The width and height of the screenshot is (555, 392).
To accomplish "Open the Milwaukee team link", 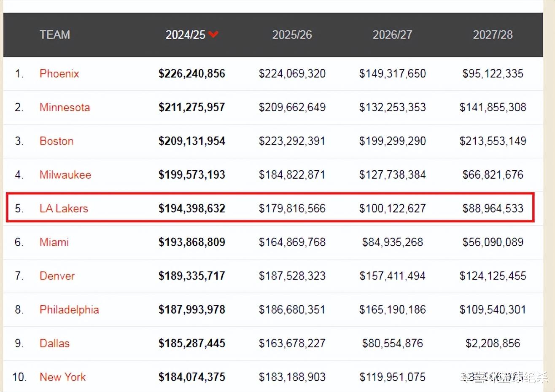I will (65, 175).
